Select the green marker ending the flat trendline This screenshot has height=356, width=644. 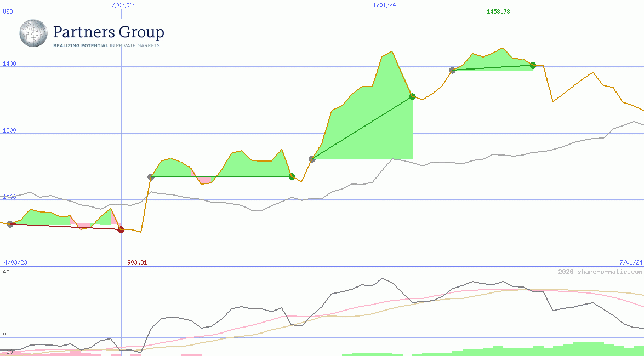point(292,176)
